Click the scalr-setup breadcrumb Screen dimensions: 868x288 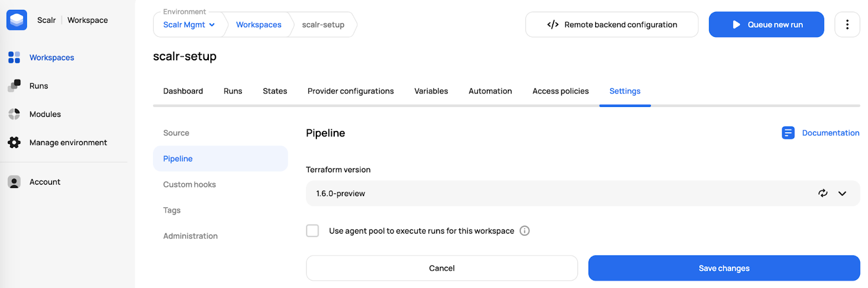pyautogui.click(x=323, y=24)
